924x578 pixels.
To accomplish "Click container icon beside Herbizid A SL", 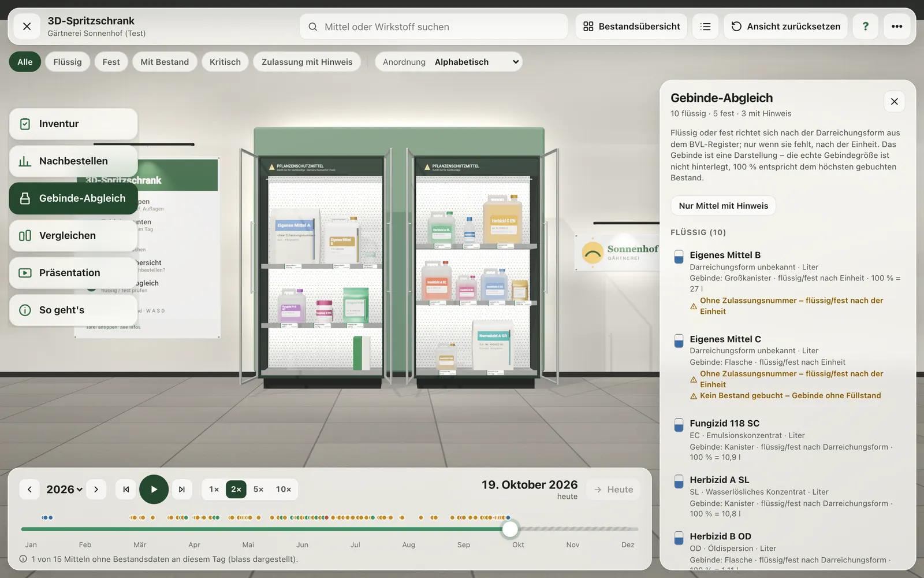I will click(679, 481).
